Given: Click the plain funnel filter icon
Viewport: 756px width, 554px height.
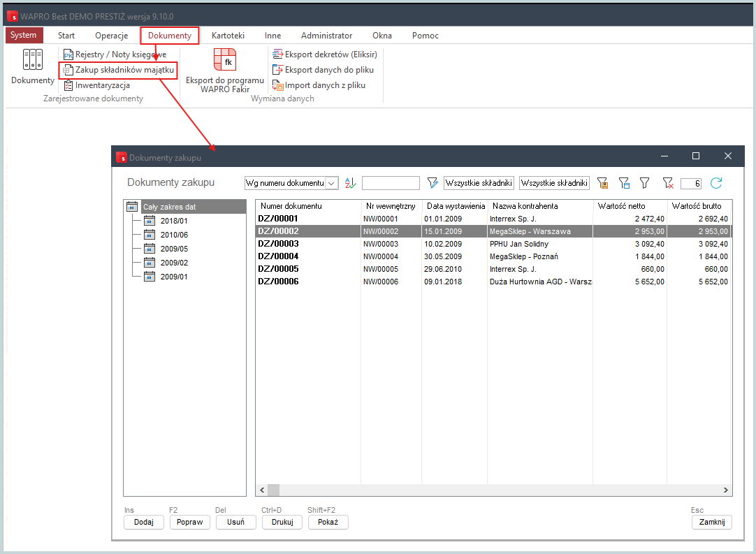Looking at the screenshot, I should click(x=645, y=183).
